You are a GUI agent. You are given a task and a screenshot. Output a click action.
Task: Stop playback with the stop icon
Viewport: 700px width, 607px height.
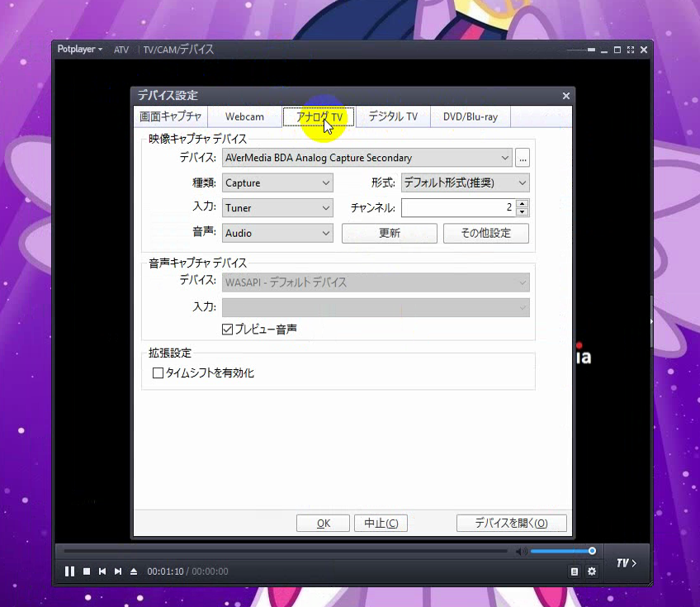click(x=87, y=571)
